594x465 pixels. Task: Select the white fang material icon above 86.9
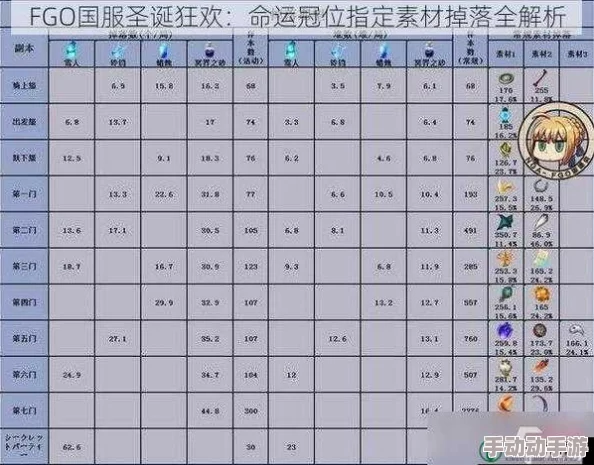[x=541, y=222]
